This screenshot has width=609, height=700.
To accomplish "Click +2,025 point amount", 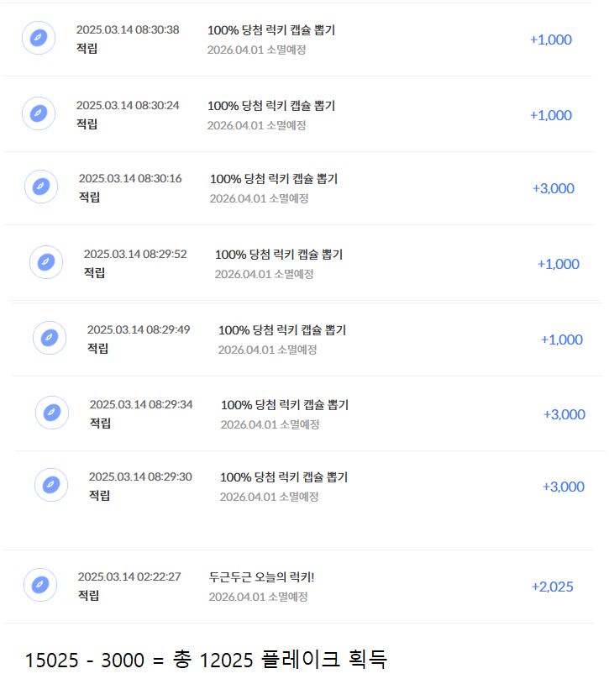I will 552,587.
